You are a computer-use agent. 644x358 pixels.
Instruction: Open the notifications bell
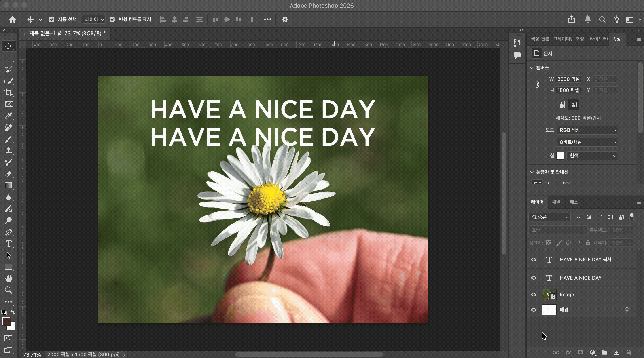[588, 19]
